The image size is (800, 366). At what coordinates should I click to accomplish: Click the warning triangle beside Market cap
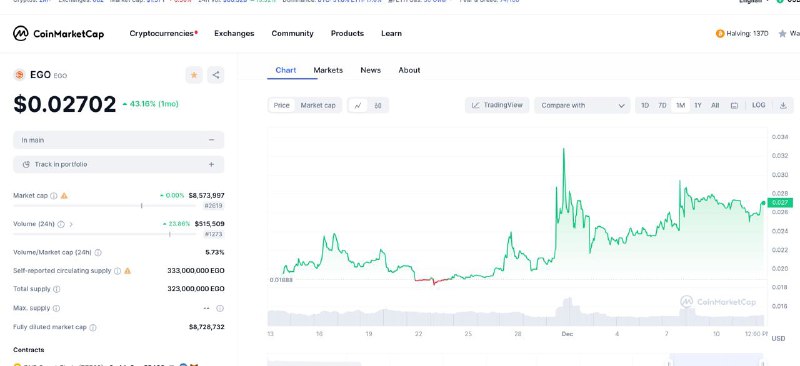pos(64,196)
